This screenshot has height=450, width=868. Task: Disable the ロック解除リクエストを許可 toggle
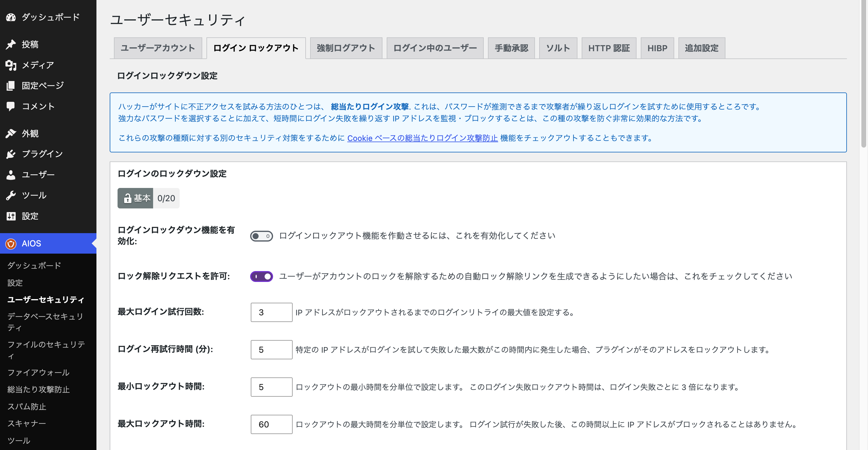point(262,277)
